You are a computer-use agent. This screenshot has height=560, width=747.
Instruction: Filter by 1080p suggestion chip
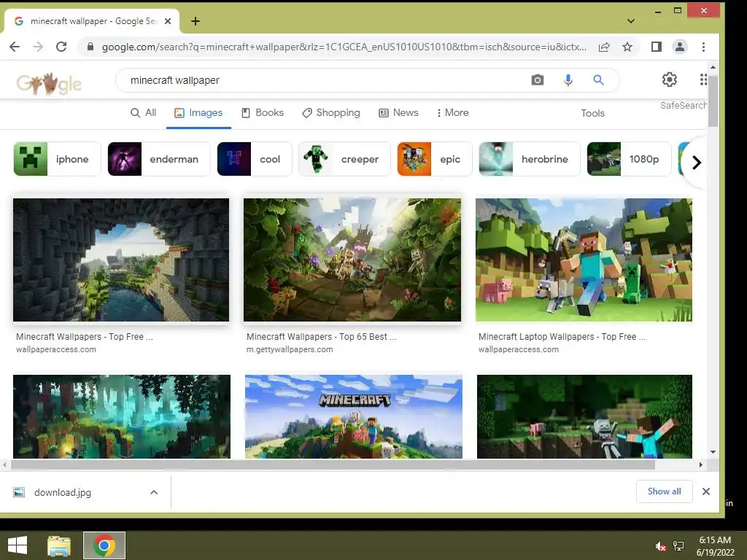tap(629, 159)
